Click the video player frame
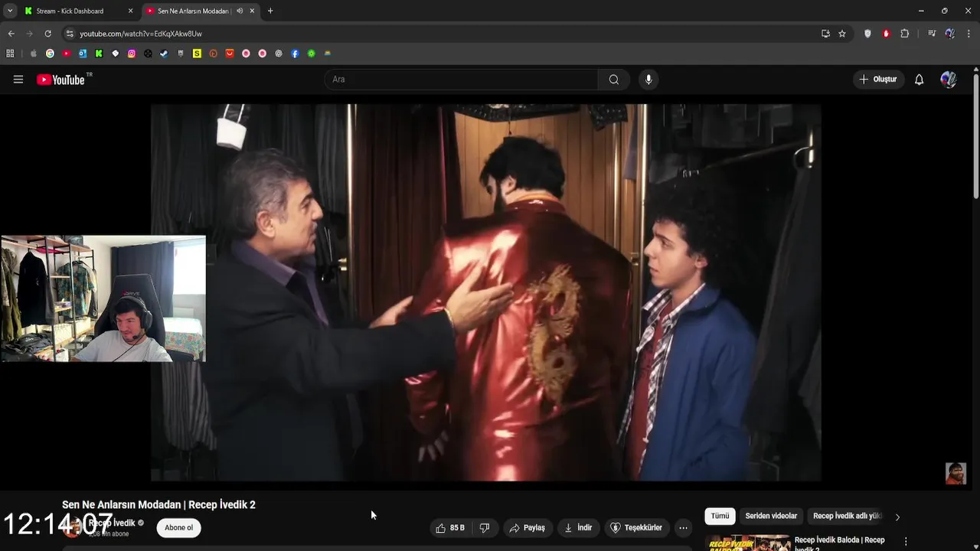Viewport: 980px width, 551px height. click(485, 292)
